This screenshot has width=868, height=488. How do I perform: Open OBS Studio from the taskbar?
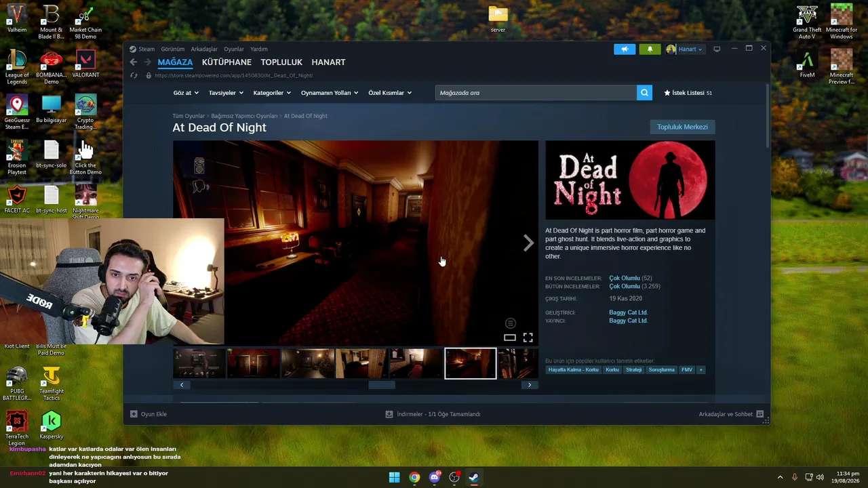coord(454,477)
